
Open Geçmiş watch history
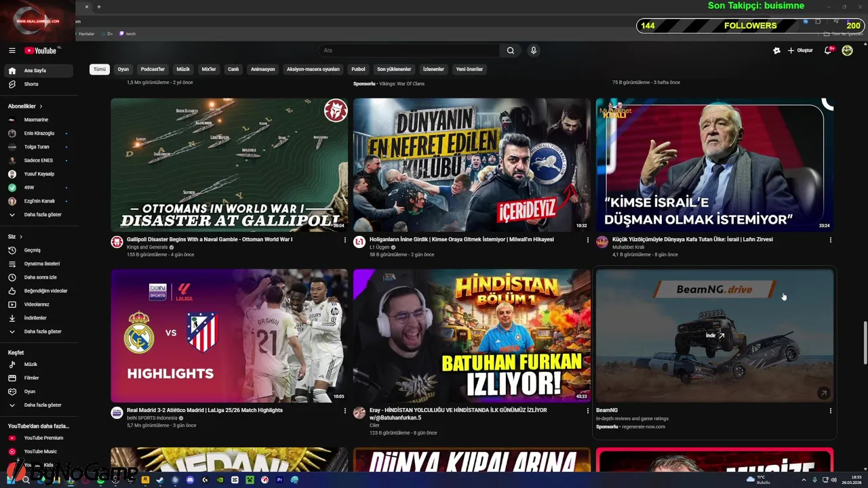39,250
